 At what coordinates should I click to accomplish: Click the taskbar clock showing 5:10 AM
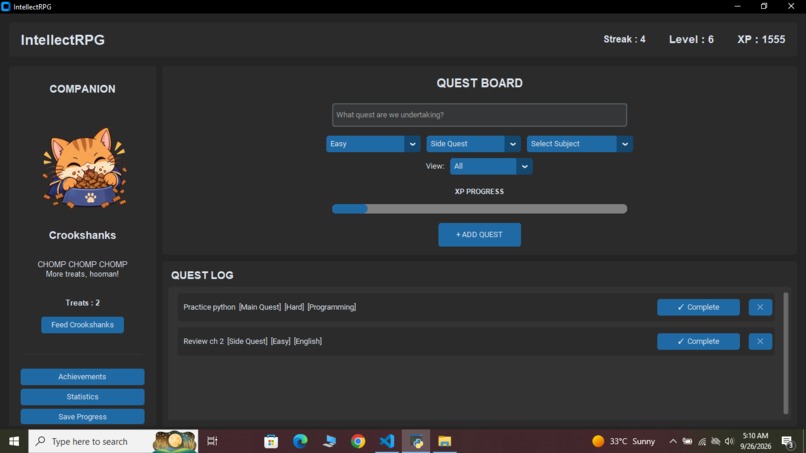756,441
